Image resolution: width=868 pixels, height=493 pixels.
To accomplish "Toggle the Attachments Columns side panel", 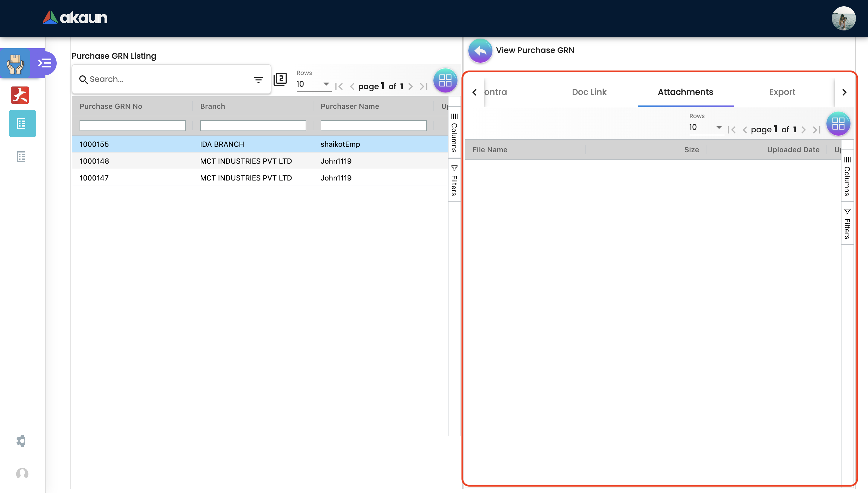I will coord(847,176).
